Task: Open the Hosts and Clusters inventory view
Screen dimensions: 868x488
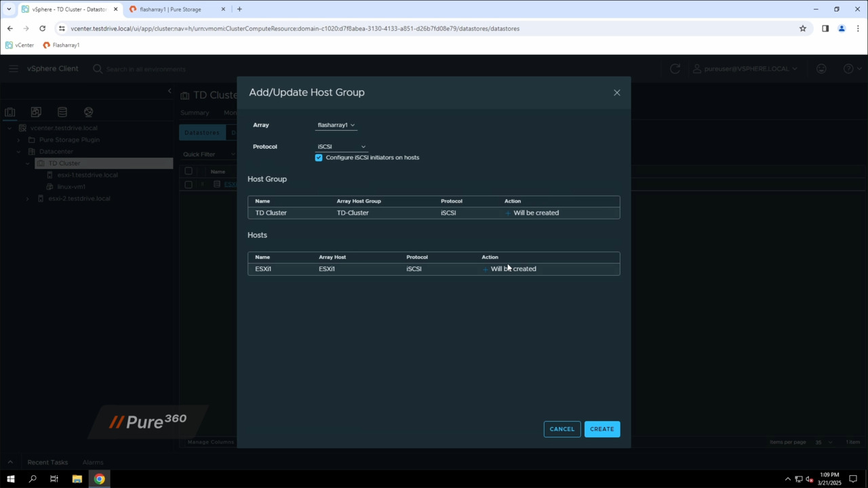Action: (x=9, y=112)
